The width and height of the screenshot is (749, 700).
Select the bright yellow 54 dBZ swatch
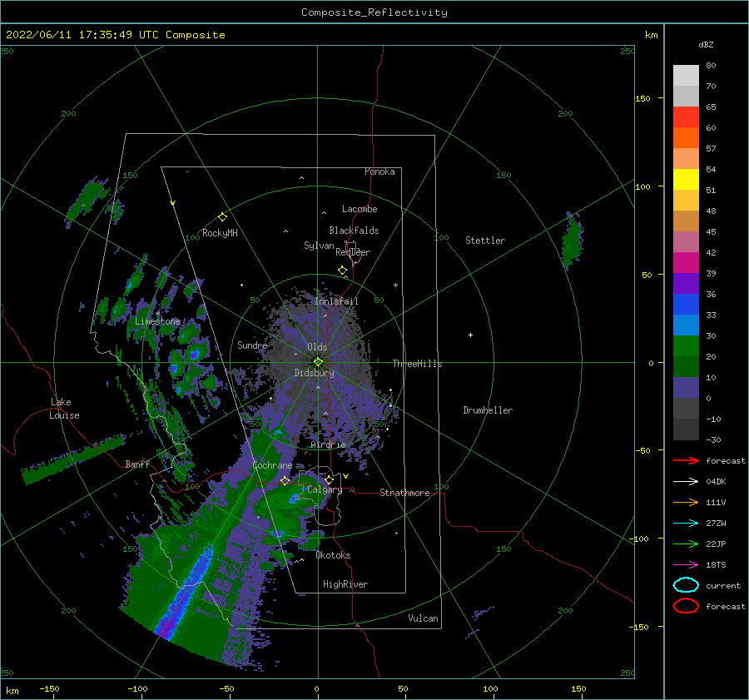(686, 179)
